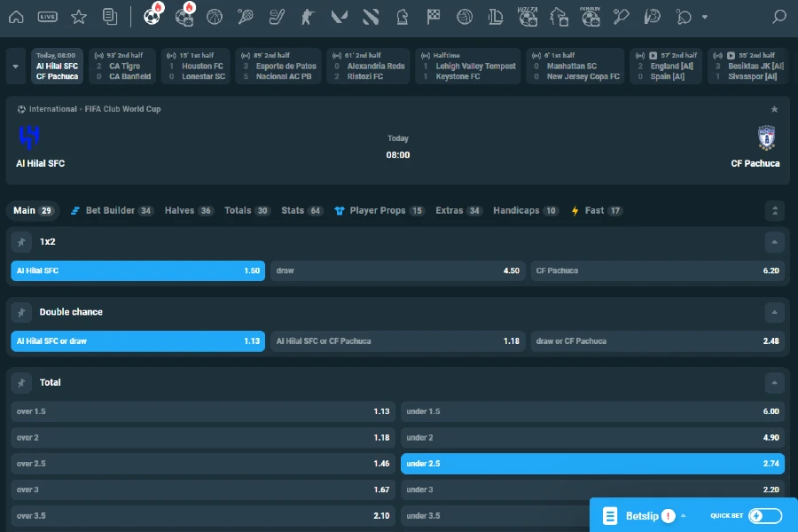
Task: Pin the Double chance market
Action: [21, 312]
